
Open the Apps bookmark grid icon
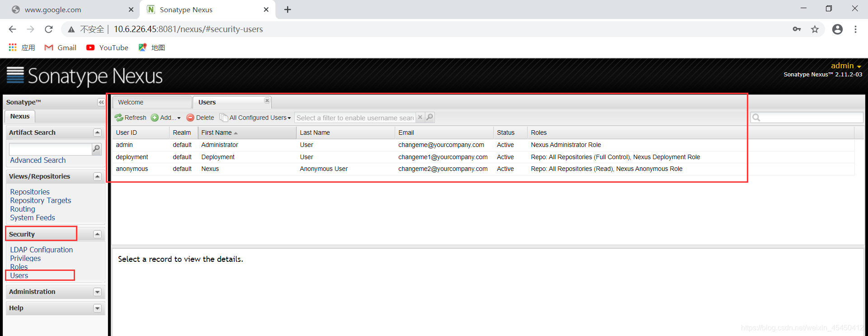13,47
